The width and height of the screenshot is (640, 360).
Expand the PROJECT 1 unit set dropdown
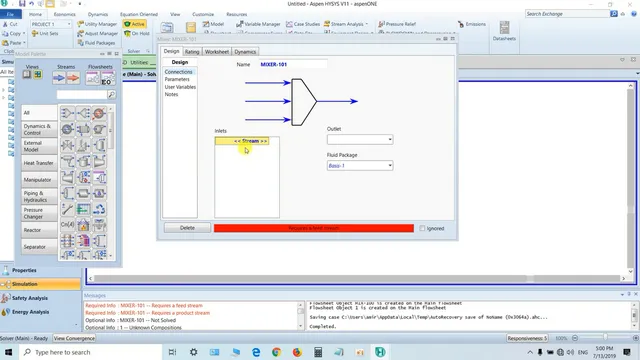pos(51,24)
